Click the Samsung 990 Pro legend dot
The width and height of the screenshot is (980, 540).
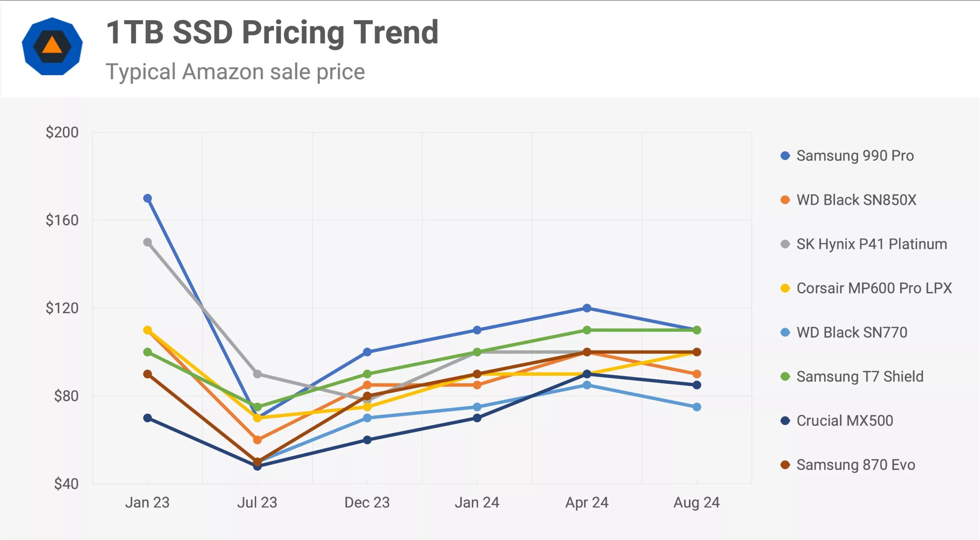(785, 156)
